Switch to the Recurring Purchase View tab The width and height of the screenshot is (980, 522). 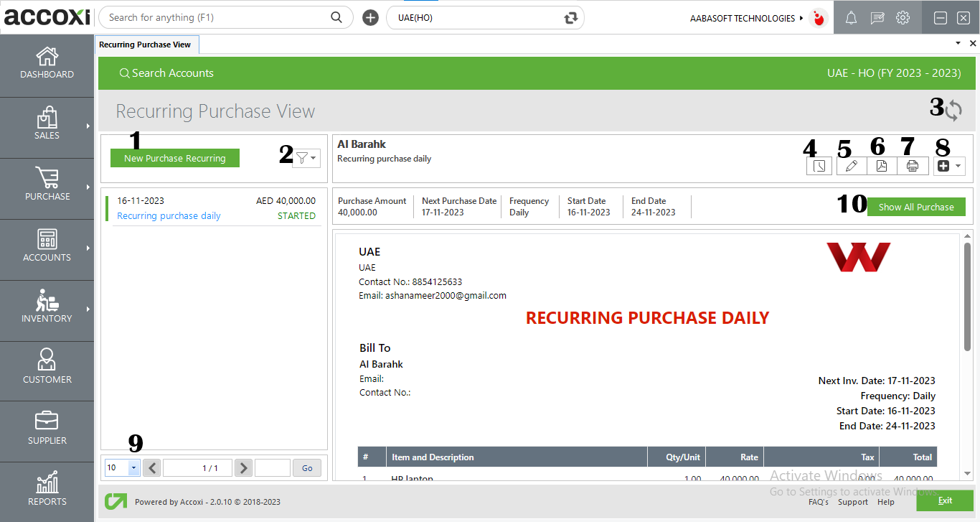tap(146, 44)
